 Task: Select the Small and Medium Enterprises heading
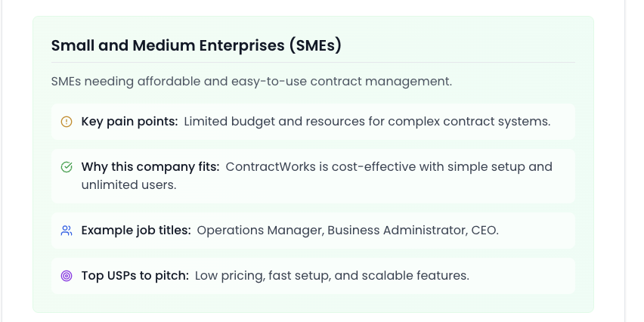(197, 45)
